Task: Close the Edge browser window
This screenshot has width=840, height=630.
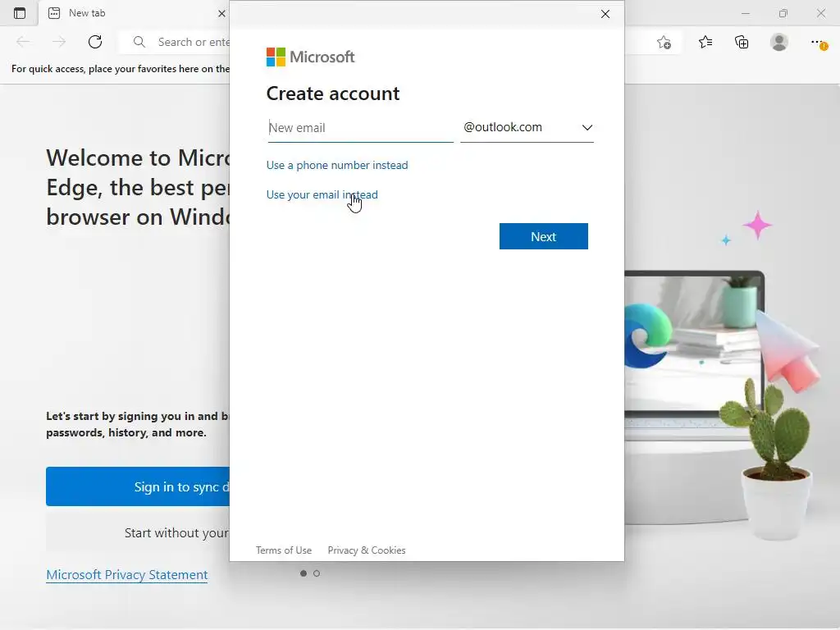Action: (x=820, y=13)
